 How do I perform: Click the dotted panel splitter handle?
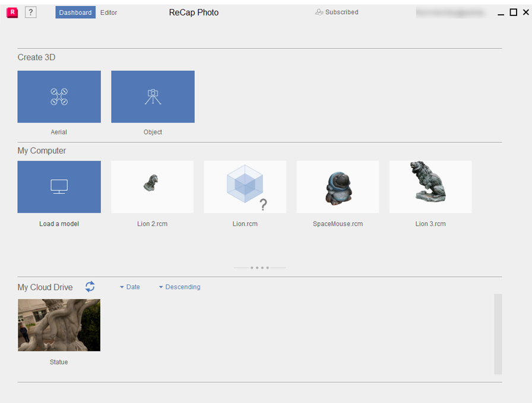tap(259, 267)
